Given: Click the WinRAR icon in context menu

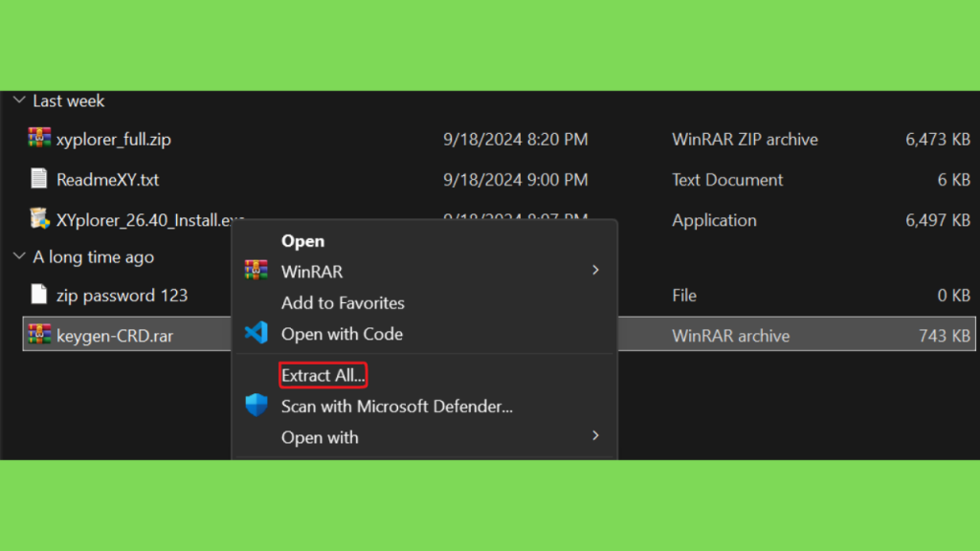Looking at the screenshot, I should (256, 271).
